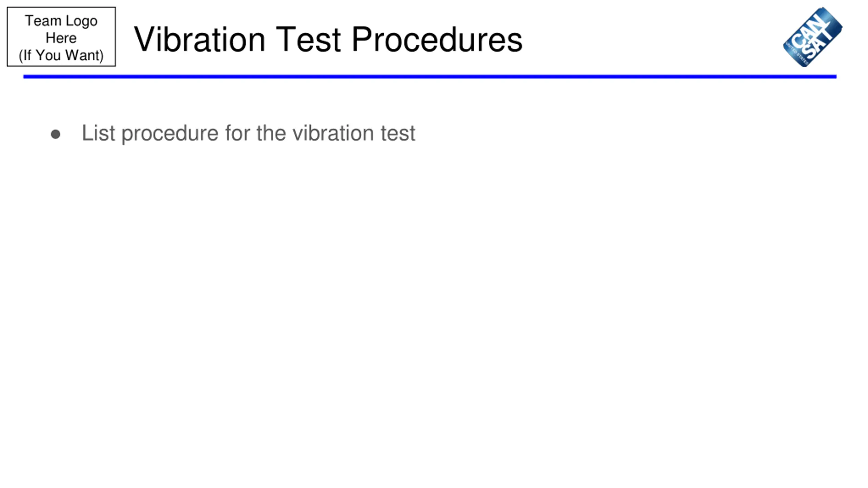
Task: Select the blue horizontal divider line
Action: click(x=430, y=77)
